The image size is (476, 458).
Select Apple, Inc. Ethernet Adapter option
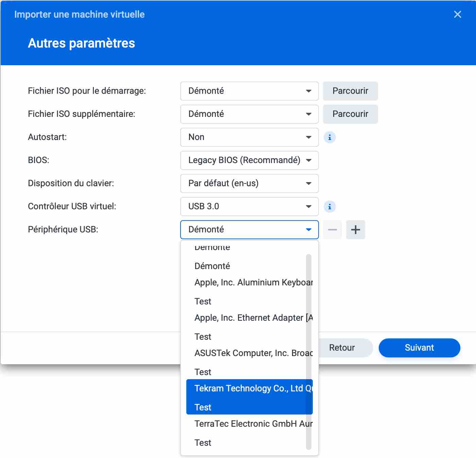pyautogui.click(x=250, y=327)
